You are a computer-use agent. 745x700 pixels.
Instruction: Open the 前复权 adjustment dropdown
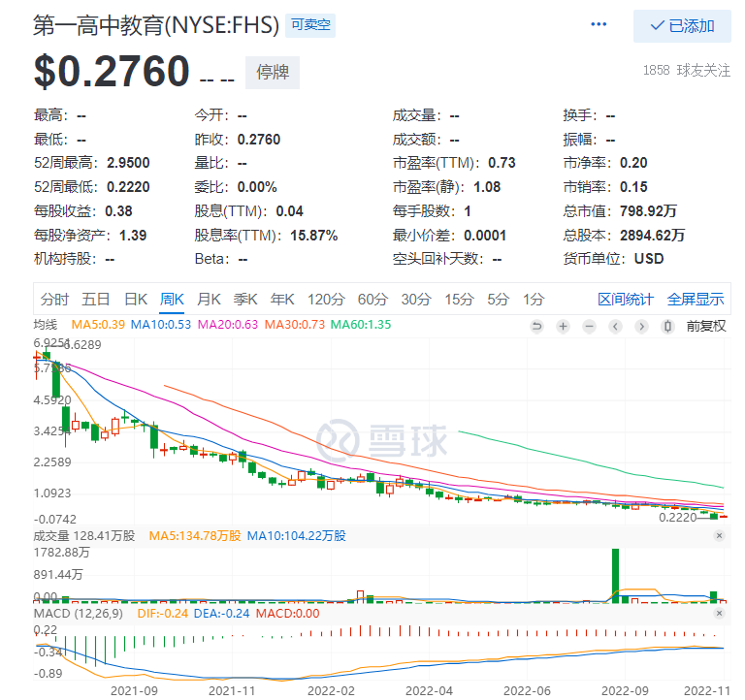click(x=705, y=327)
